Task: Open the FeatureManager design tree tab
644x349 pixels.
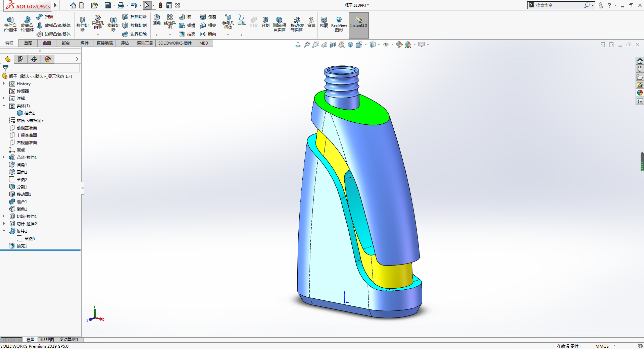Action: [x=7, y=59]
